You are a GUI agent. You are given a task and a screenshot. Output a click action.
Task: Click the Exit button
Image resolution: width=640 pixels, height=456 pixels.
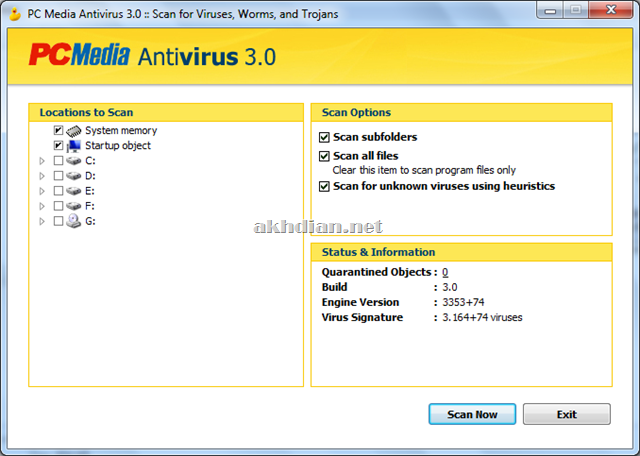566,414
